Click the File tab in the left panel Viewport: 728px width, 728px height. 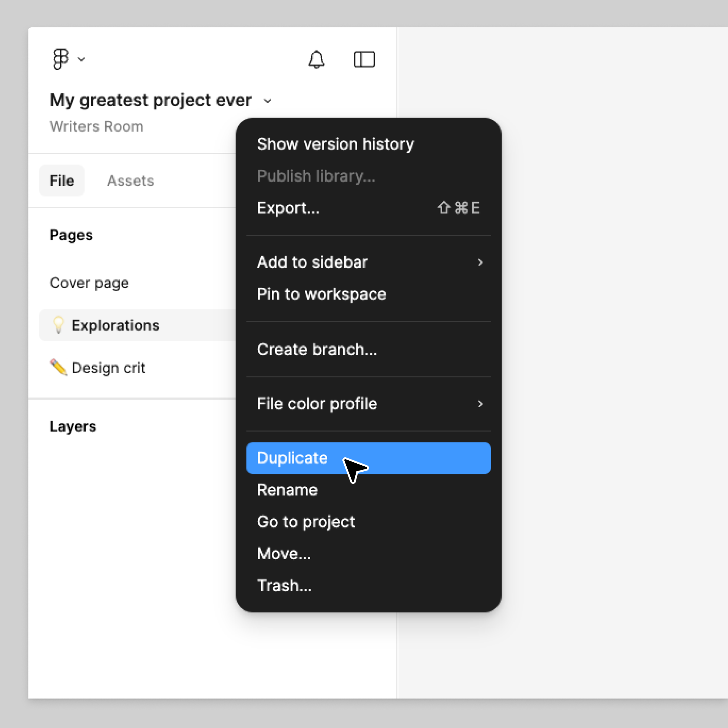coord(61,180)
